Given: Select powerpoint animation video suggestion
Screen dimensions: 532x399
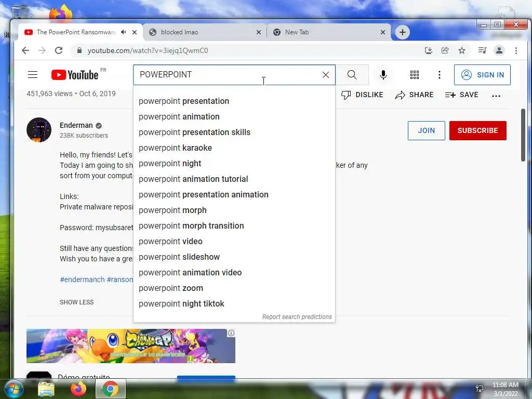Looking at the screenshot, I should (x=234, y=273).
